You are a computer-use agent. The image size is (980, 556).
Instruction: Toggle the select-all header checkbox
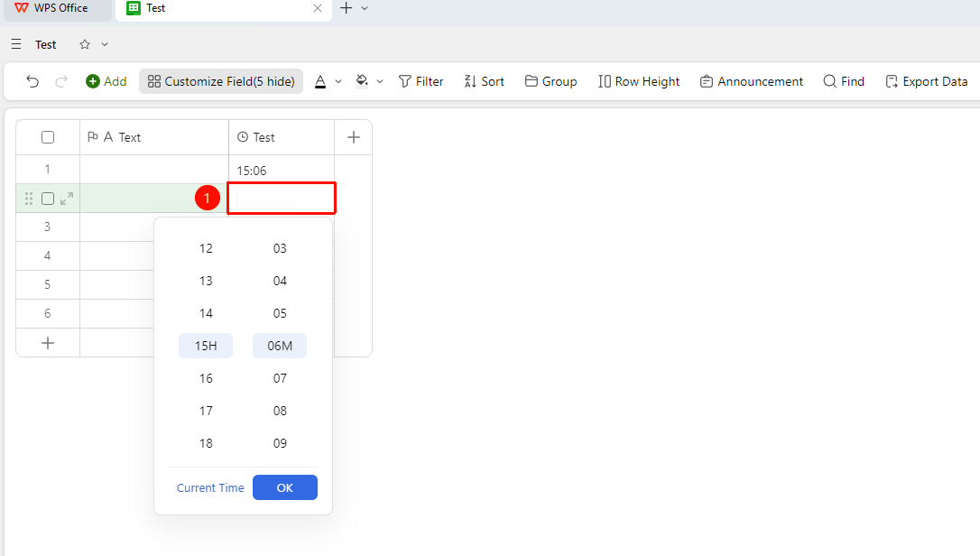click(x=48, y=137)
